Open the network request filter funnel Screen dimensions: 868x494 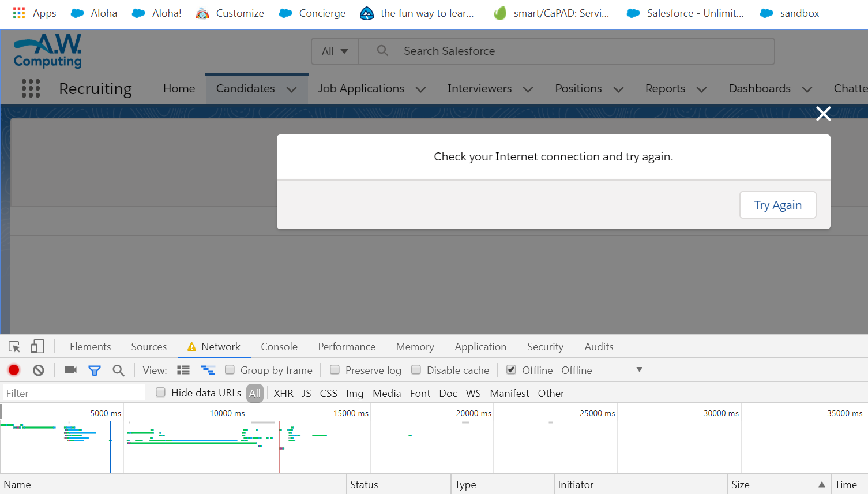pos(94,369)
